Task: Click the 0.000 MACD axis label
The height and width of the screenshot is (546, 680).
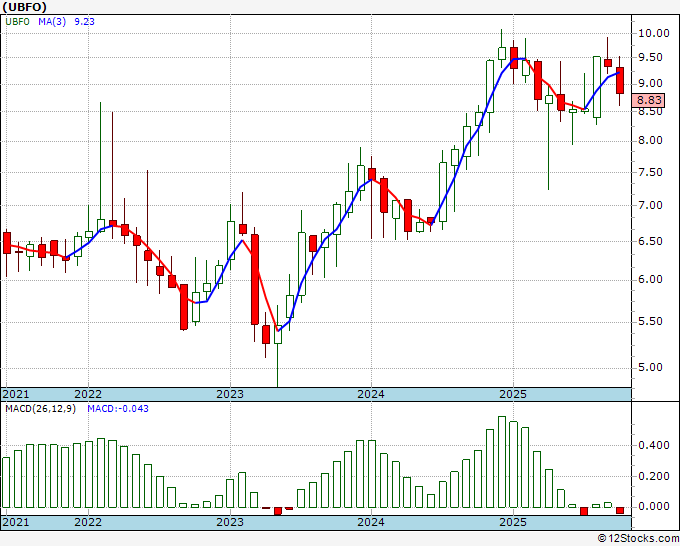Action: point(653,506)
